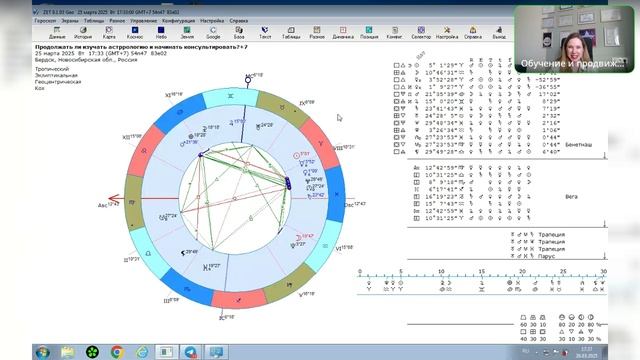
Task: Click the Позиция toolbar icon
Action: [x=369, y=33]
